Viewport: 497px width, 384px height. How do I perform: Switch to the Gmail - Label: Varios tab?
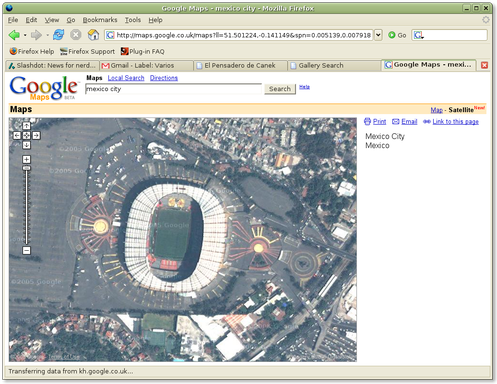pos(147,65)
